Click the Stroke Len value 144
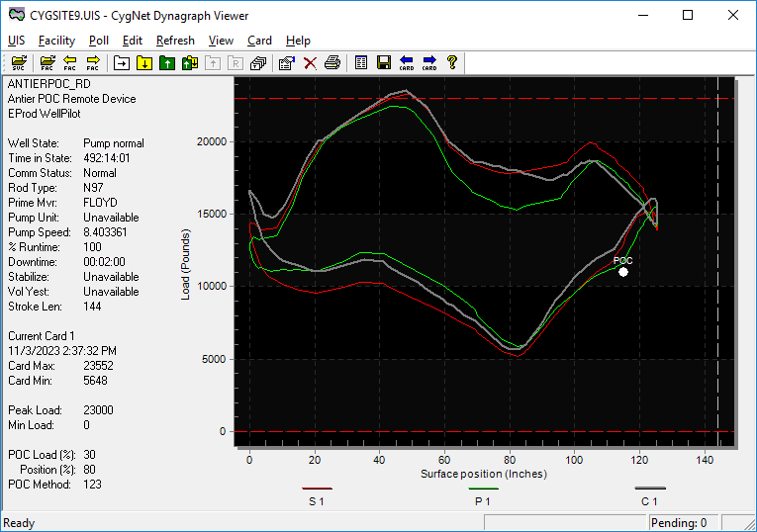 click(x=92, y=307)
